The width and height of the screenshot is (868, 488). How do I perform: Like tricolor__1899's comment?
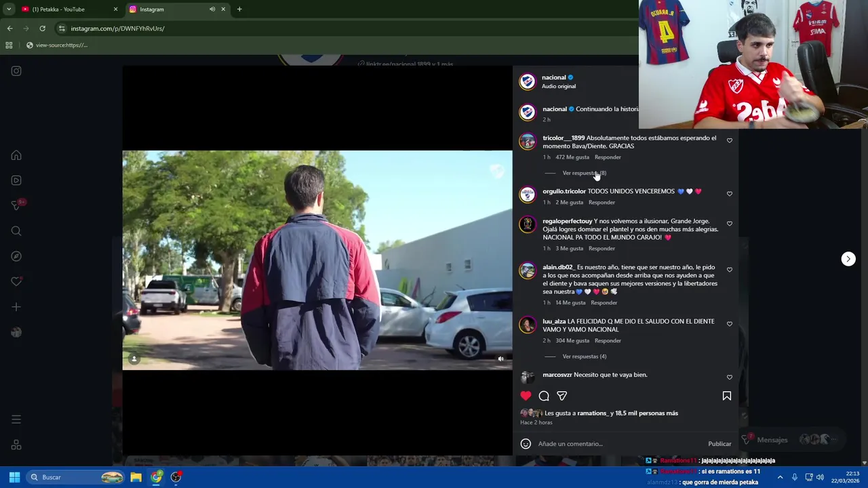[x=730, y=140]
